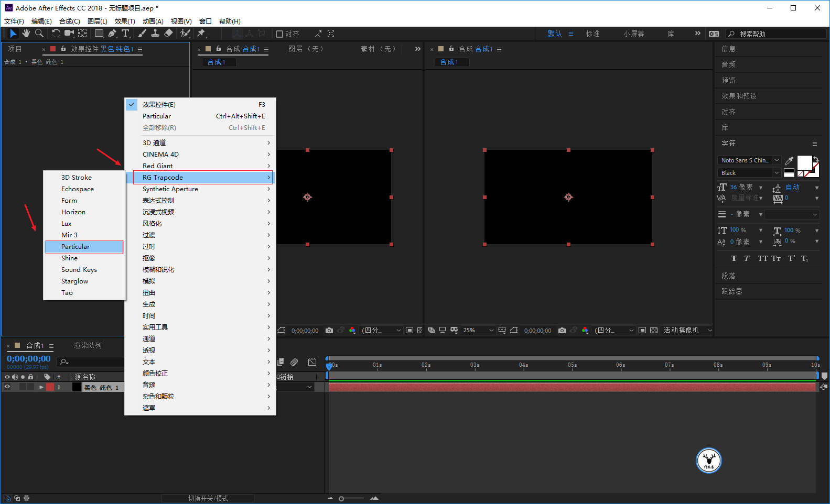
Task: Hide the 黑色 纯色 1 layer eye
Action: (7, 387)
